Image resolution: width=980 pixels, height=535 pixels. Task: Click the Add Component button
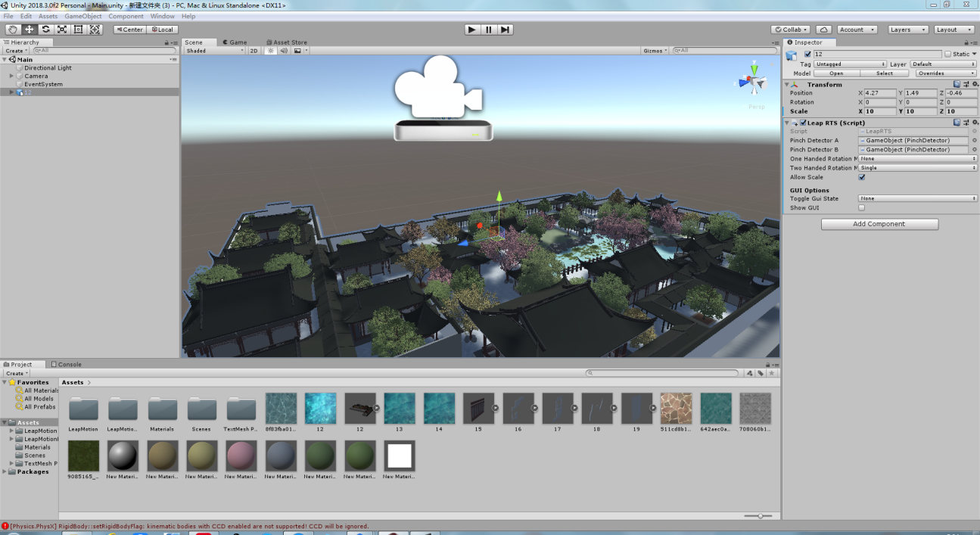point(879,224)
